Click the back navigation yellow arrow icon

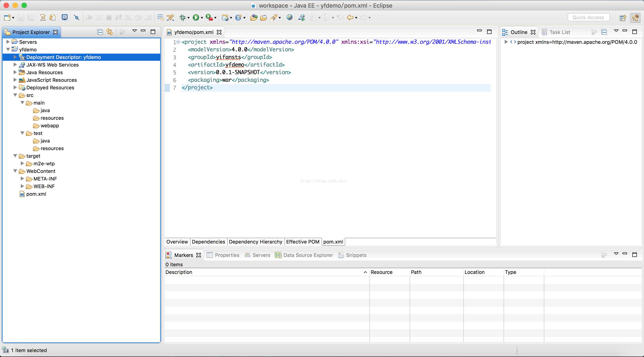(350, 17)
